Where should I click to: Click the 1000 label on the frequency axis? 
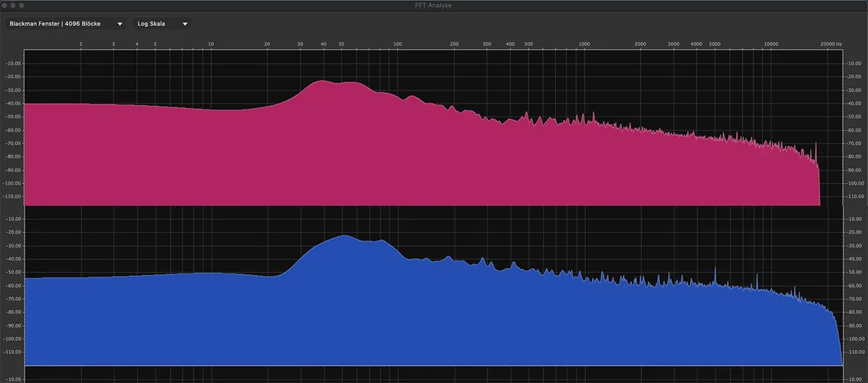tap(584, 44)
